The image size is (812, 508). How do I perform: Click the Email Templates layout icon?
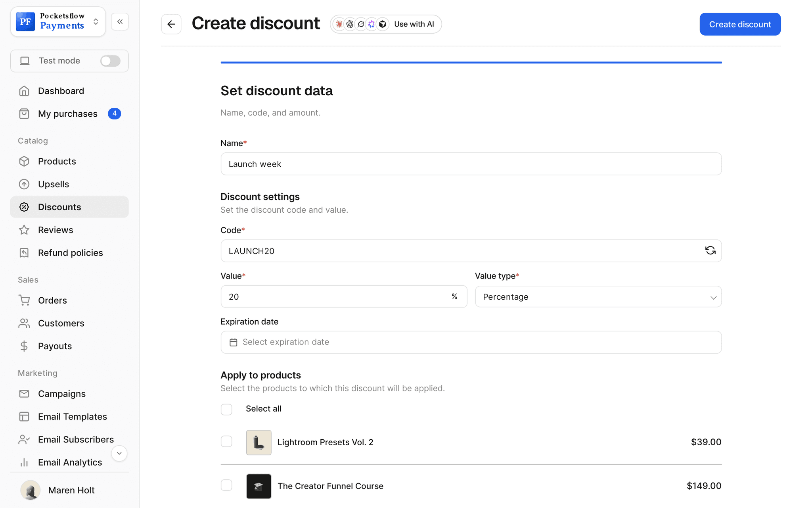click(x=24, y=416)
